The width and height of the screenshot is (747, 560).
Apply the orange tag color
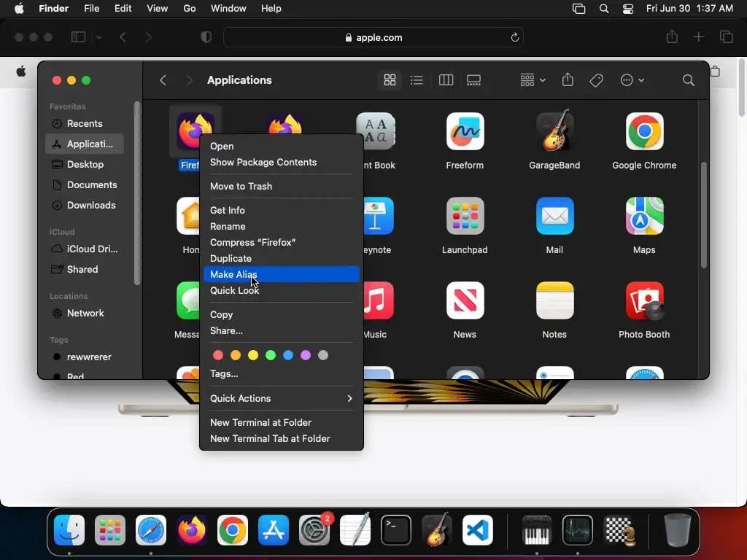(236, 355)
